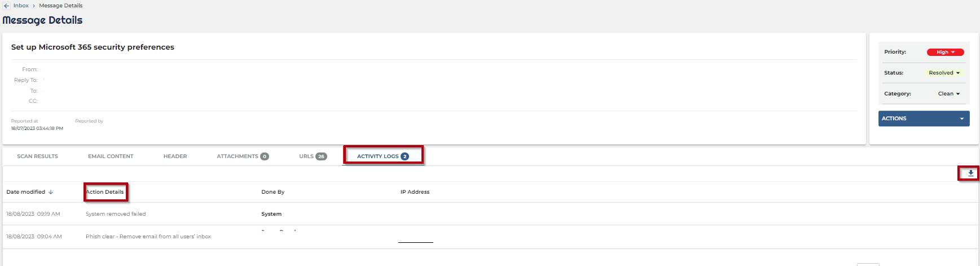The height and width of the screenshot is (266, 980).
Task: Click the IP Address column header
Action: (415, 192)
